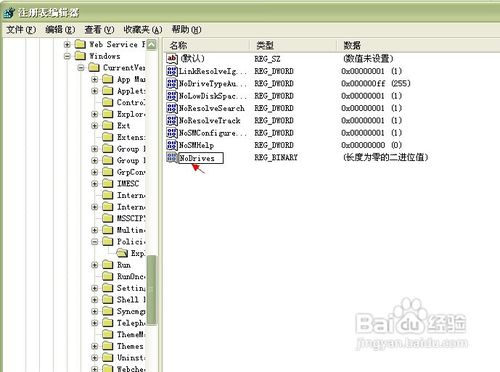Select the Themes folder icon
Image resolution: width=500 pixels, height=372 pixels.
coord(108,346)
